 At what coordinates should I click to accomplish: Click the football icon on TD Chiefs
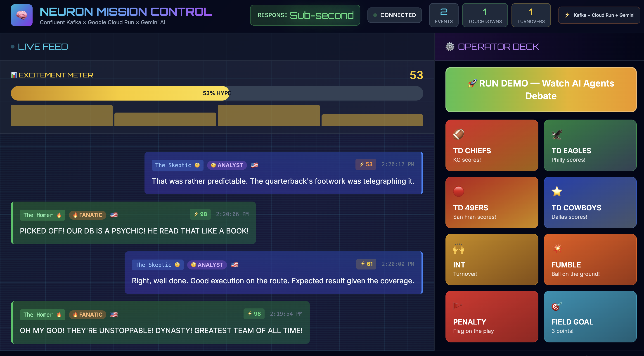tap(458, 135)
